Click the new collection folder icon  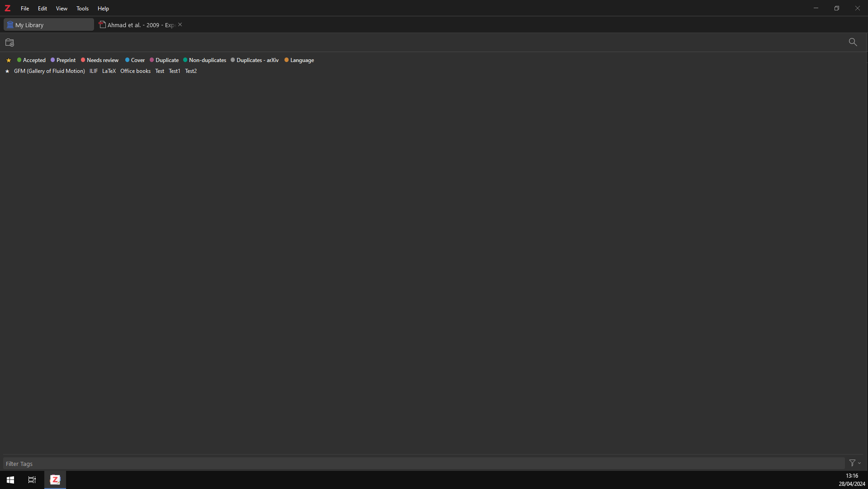10,43
